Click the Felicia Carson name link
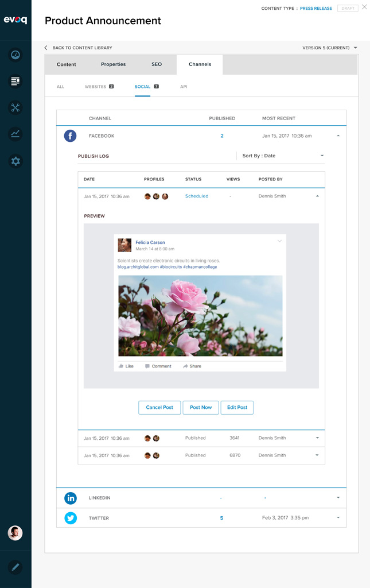The height and width of the screenshot is (588, 370). pos(150,243)
